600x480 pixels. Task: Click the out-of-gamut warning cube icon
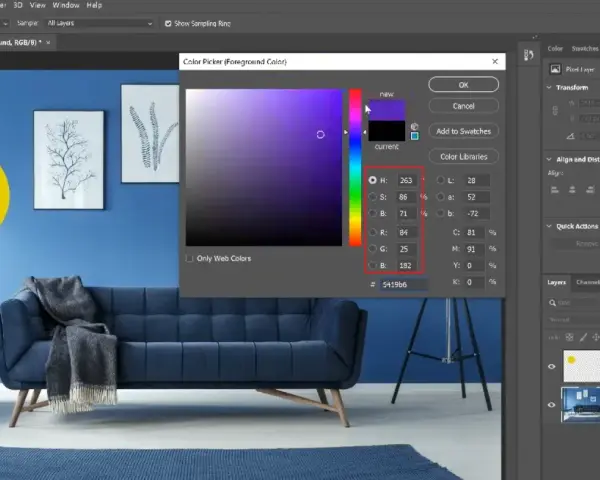tap(414, 126)
